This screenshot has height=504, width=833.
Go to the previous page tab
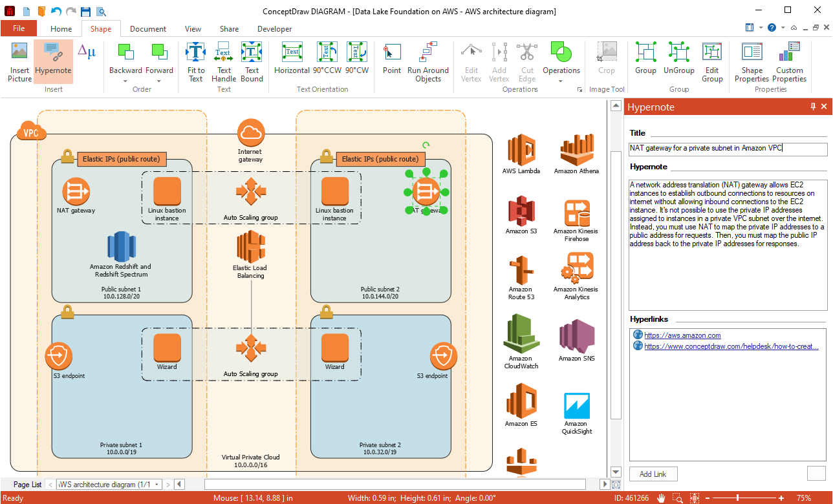pyautogui.click(x=50, y=485)
